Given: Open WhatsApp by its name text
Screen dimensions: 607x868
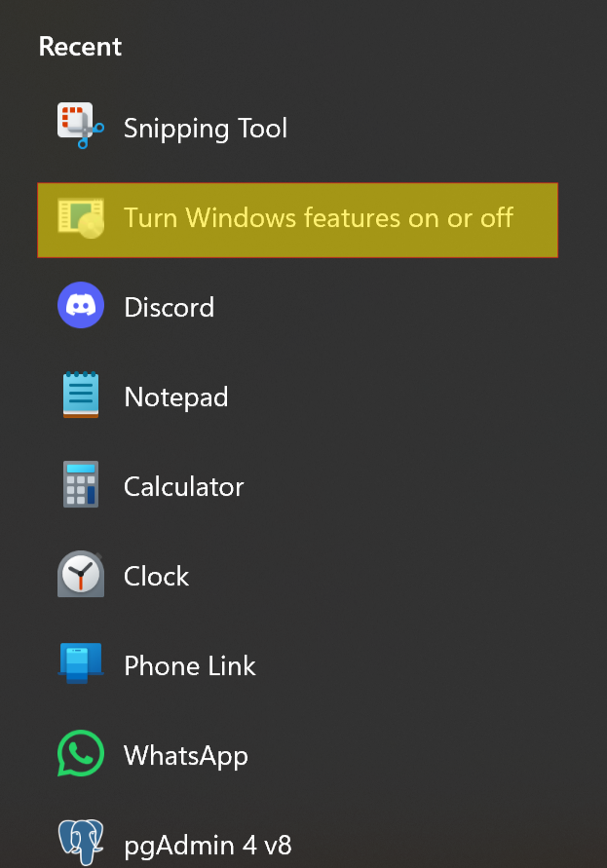Looking at the screenshot, I should point(185,756).
